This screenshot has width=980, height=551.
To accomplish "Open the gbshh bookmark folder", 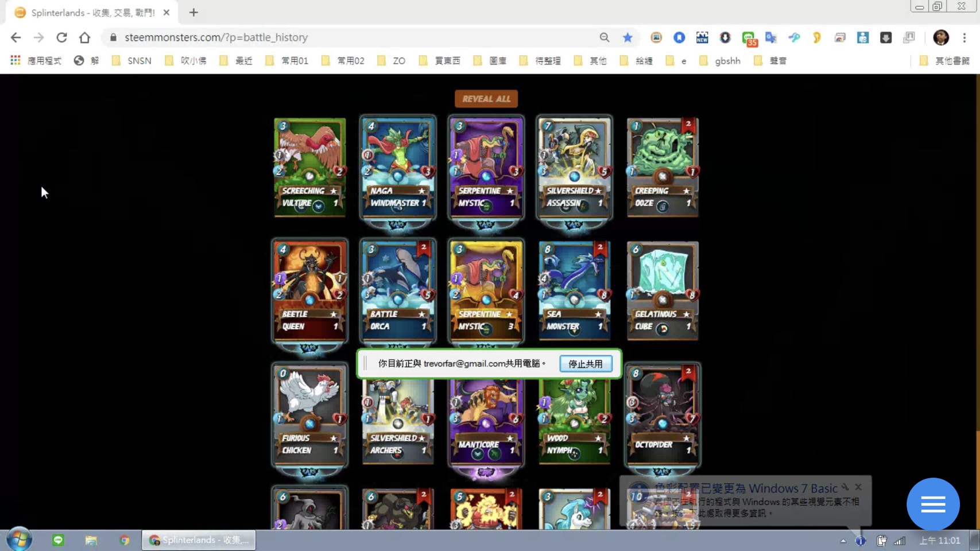I will [x=719, y=61].
